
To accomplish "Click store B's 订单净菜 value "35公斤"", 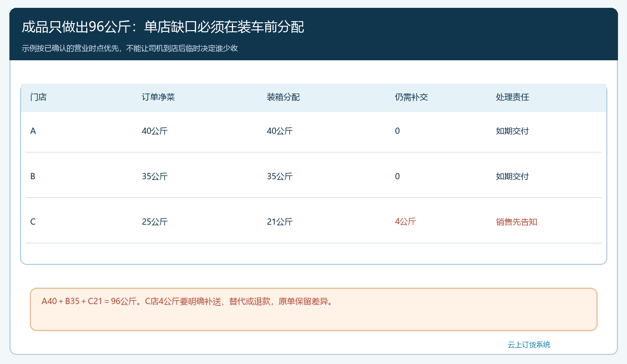I will click(x=155, y=177).
